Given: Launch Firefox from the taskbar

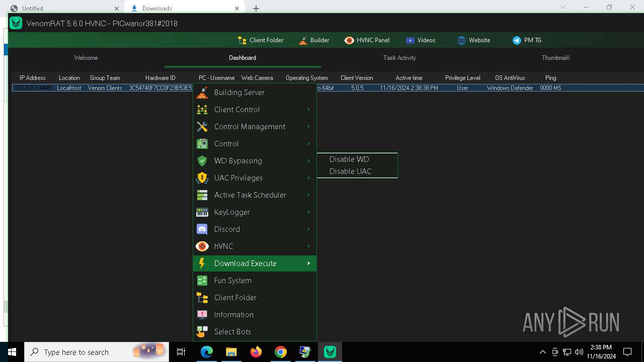Looking at the screenshot, I should click(x=256, y=352).
